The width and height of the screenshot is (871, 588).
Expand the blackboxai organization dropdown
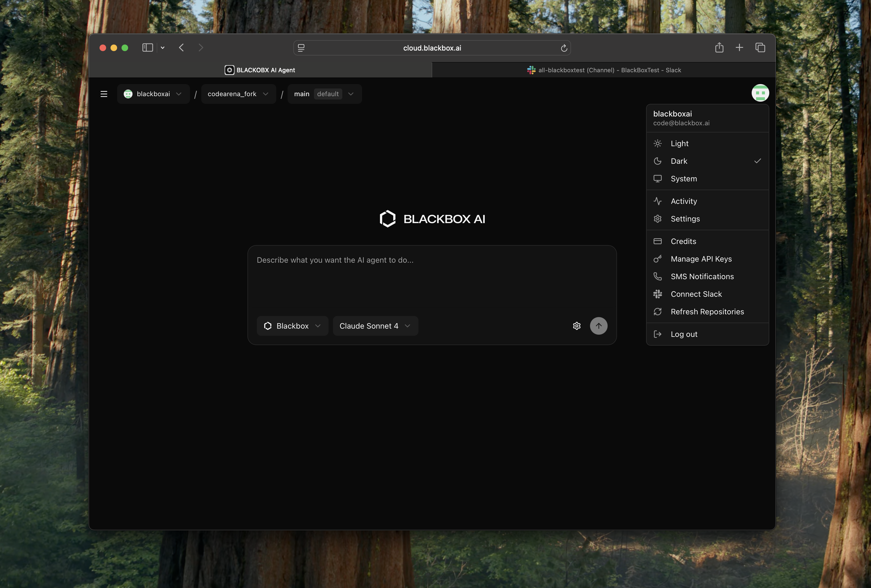tap(153, 94)
